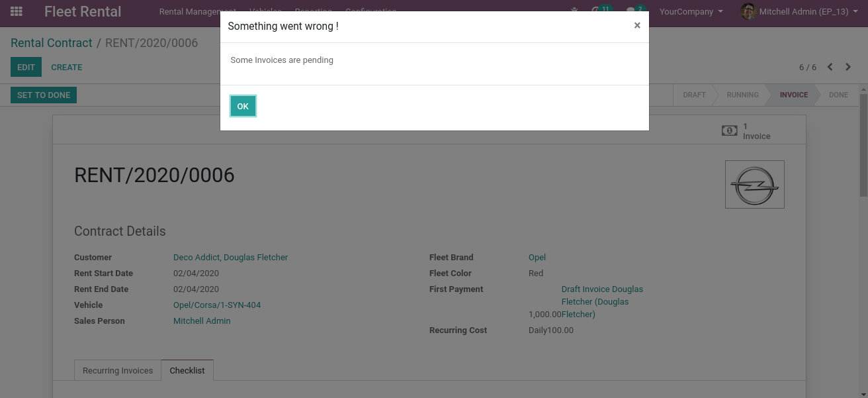The width and height of the screenshot is (868, 398).
Task: Click the CREATE button
Action: coord(67,67)
